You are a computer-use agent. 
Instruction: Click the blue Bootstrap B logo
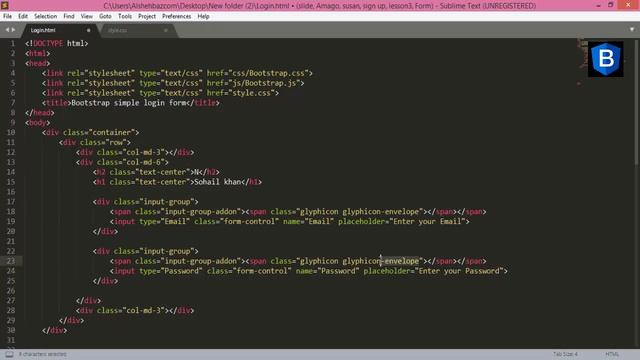(606, 59)
